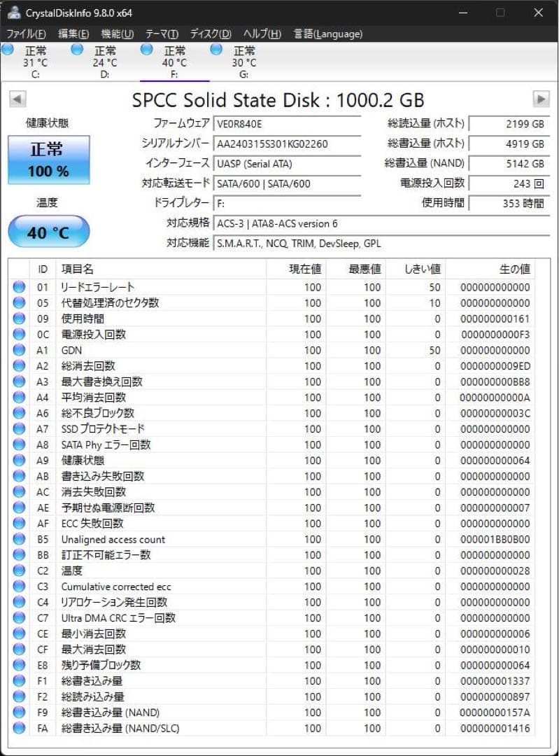Click the 項目名 column header
This screenshot has height=756, width=559.
click(161, 269)
